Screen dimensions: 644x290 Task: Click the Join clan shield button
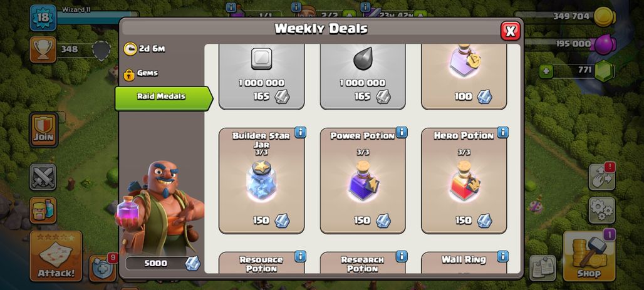click(x=43, y=130)
